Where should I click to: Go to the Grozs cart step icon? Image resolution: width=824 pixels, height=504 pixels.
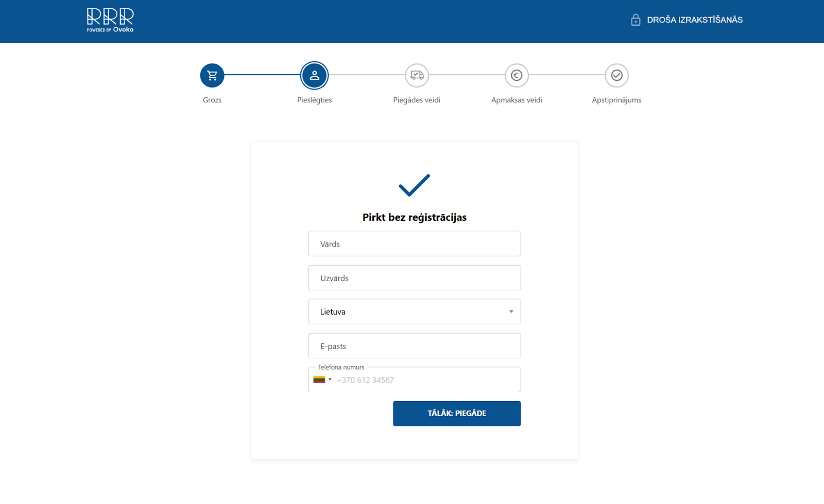click(x=212, y=76)
